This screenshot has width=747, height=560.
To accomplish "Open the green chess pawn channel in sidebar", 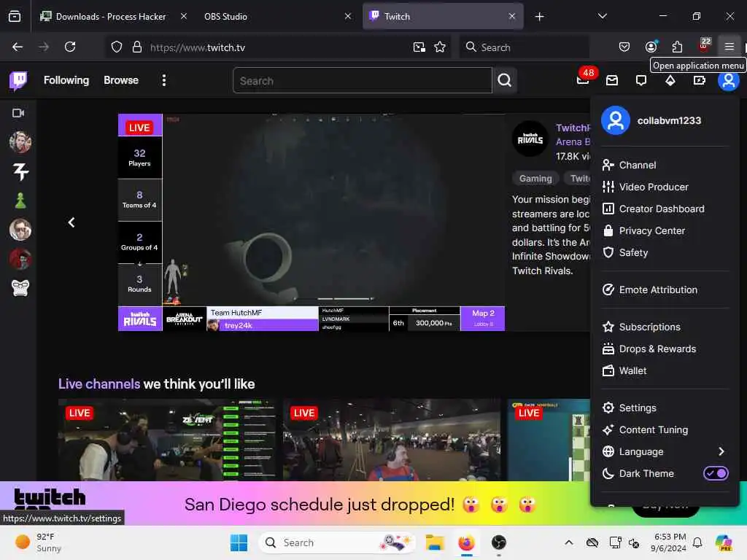I will click(x=20, y=201).
